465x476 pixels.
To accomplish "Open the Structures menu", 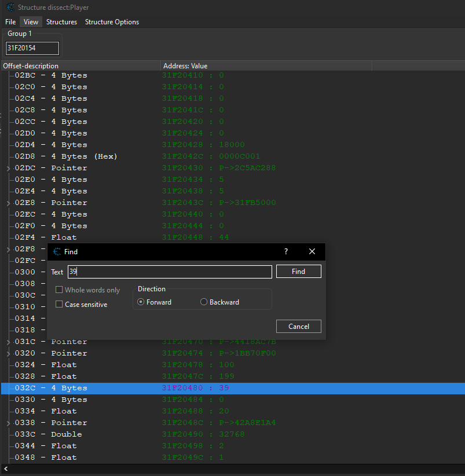I will (x=61, y=22).
